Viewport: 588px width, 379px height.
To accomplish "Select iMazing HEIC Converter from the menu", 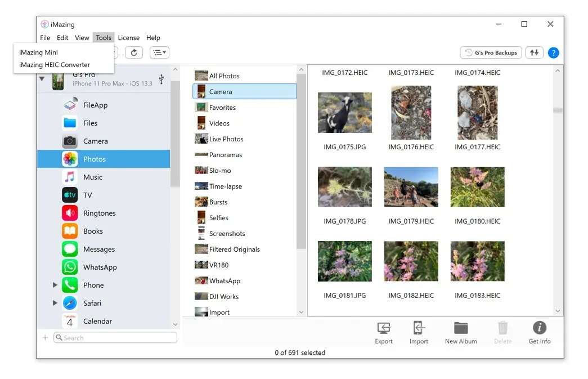I will [x=54, y=64].
